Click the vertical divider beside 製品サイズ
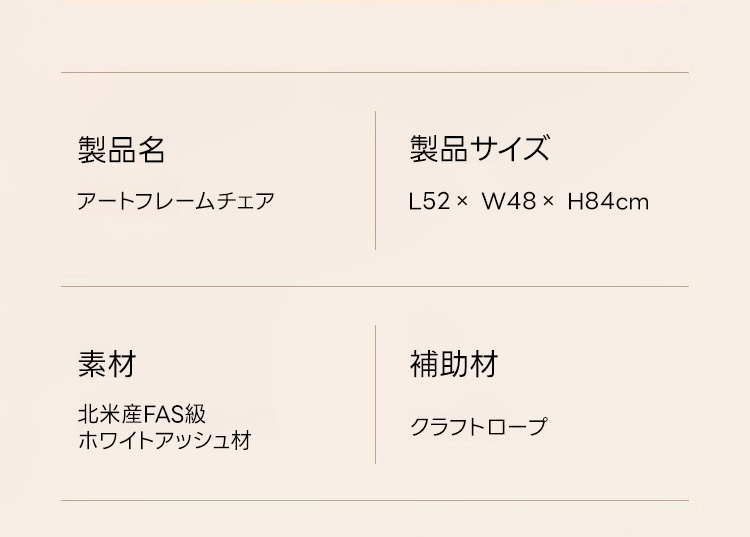 (x=375, y=180)
